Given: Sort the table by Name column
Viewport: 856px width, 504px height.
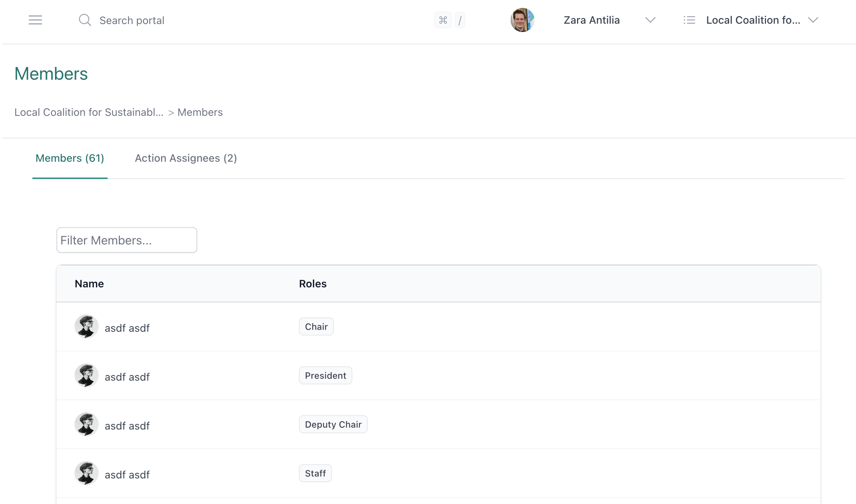Looking at the screenshot, I should (89, 284).
